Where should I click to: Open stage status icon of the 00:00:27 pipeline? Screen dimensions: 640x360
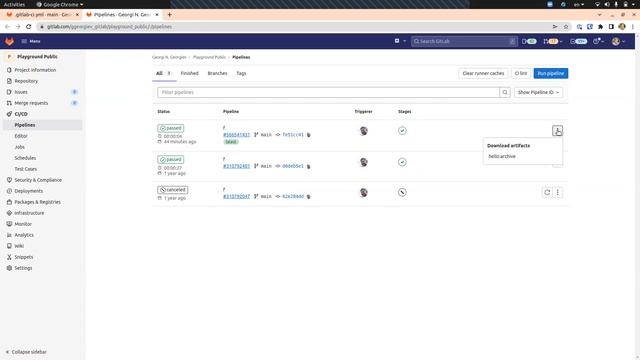402,162
